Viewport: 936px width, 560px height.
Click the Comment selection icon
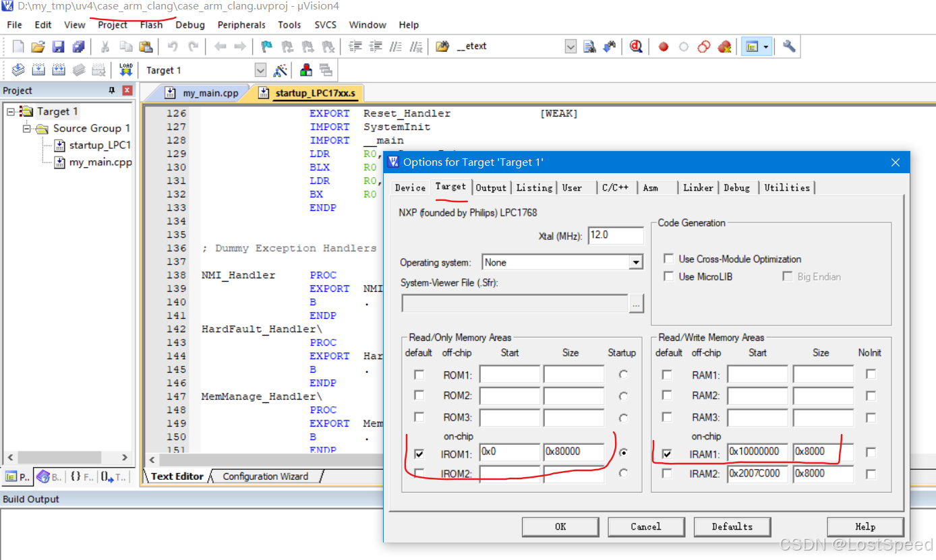tap(397, 46)
